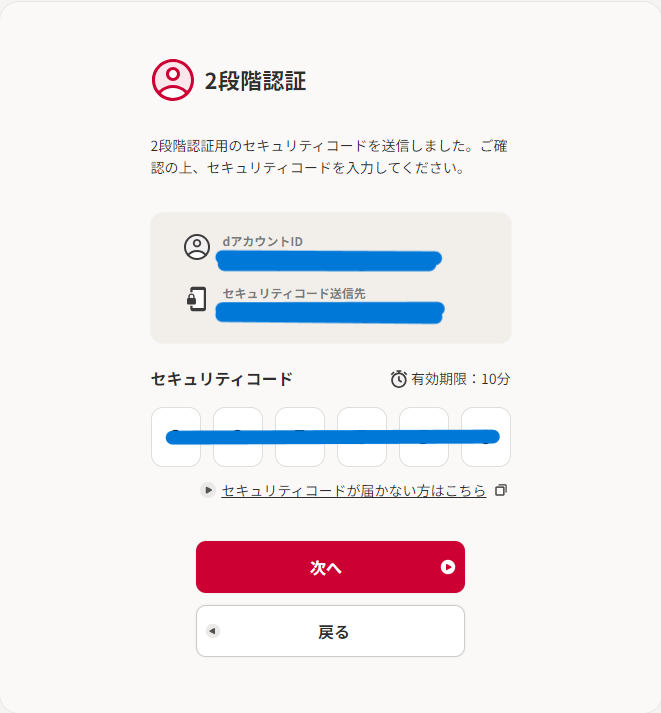Focus the fourth security code digit box

(x=362, y=437)
